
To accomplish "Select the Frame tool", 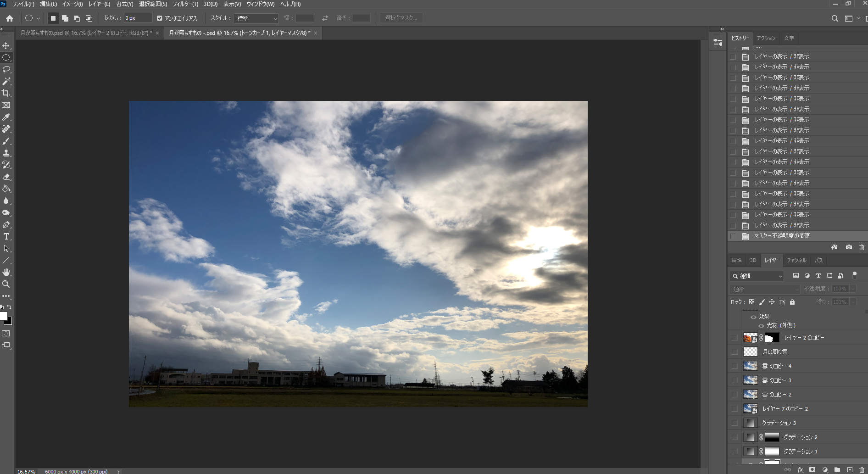I will coord(6,105).
